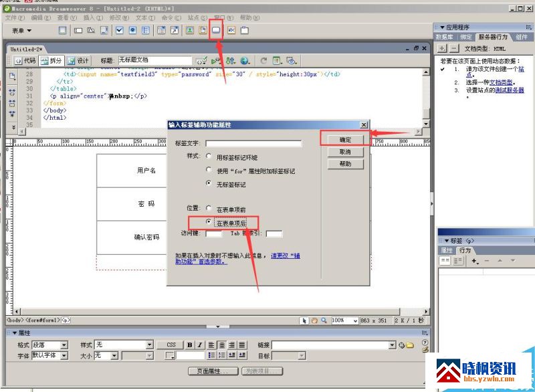Screen dimensions: 535x392
Task: Select 'After form item' position radio button
Action: (x=210, y=221)
